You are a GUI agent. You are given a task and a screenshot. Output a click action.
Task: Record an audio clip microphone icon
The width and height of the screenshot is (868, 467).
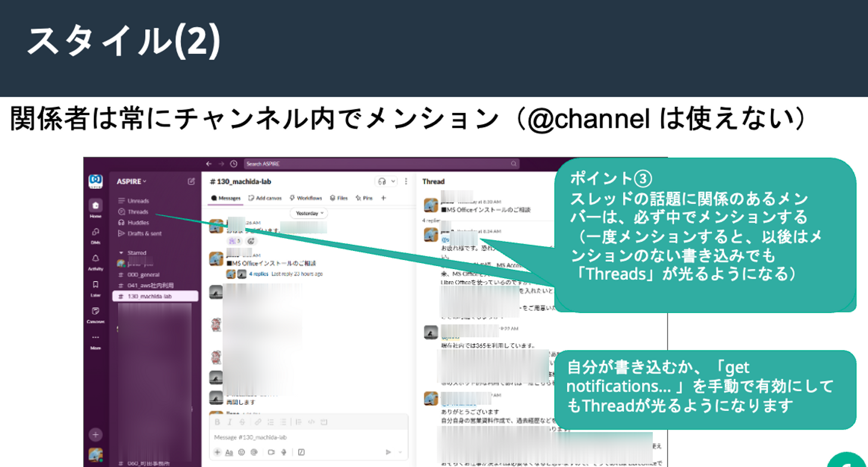[283, 452]
